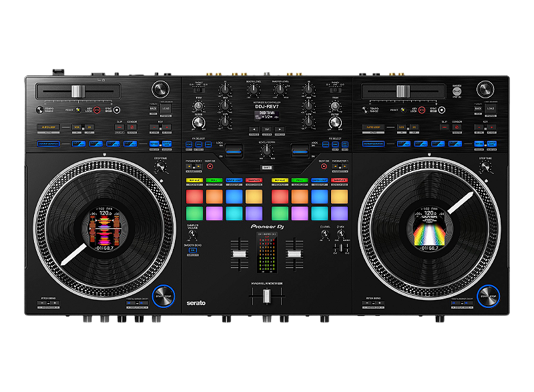Click the right beat arrow below the display
This screenshot has height=392, width=534.
280,130
